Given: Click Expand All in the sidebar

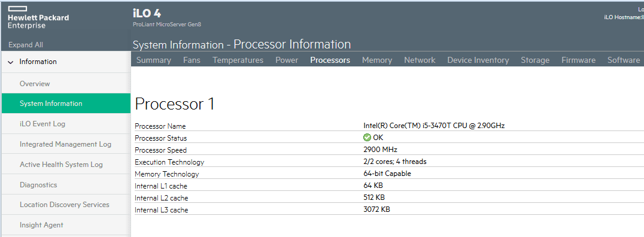Looking at the screenshot, I should click(26, 45).
